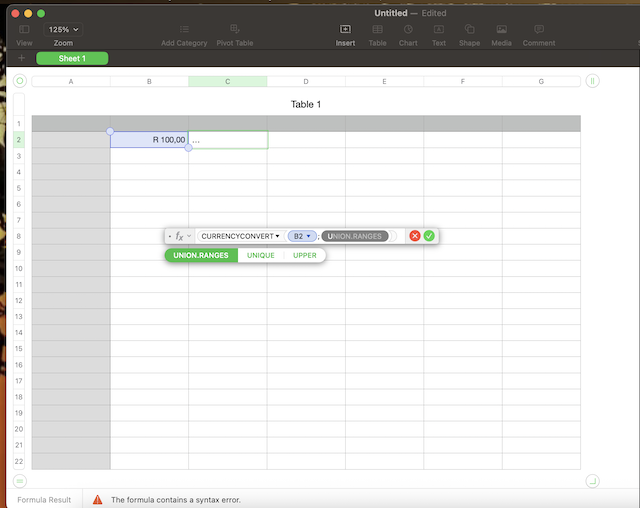Click the Shape toolbar icon

pos(469,29)
